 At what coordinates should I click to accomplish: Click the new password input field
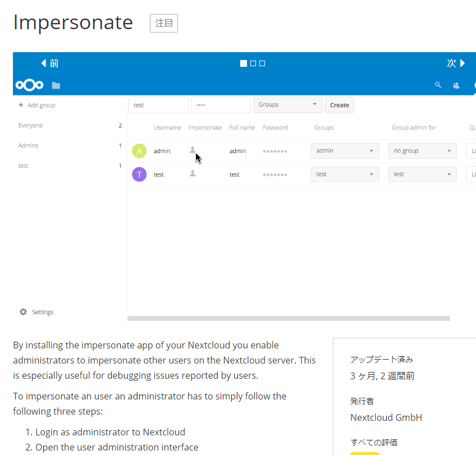[221, 105]
